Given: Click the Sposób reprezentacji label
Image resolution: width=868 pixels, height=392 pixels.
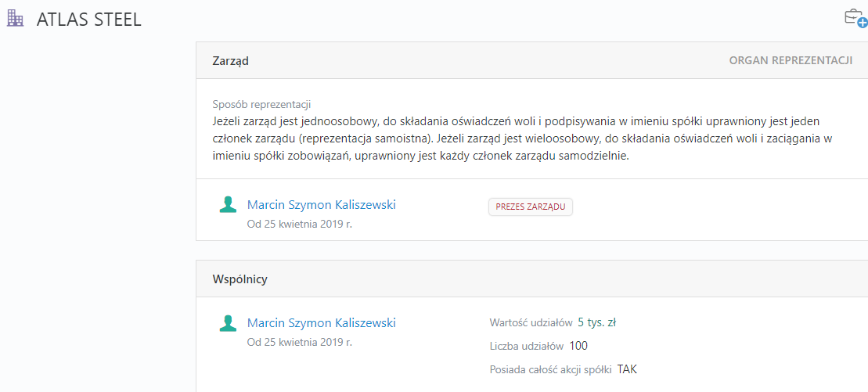Looking at the screenshot, I should [x=261, y=104].
